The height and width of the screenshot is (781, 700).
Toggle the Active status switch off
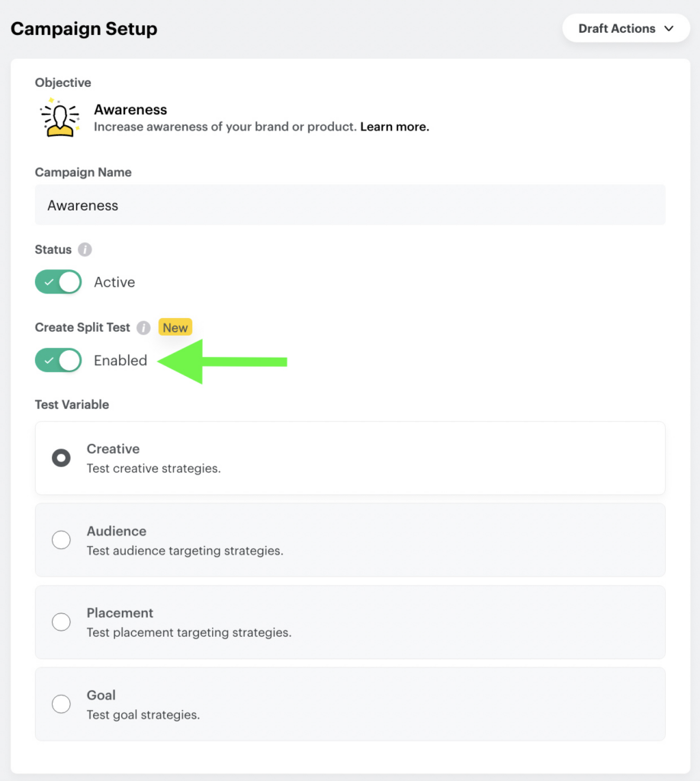click(x=58, y=281)
